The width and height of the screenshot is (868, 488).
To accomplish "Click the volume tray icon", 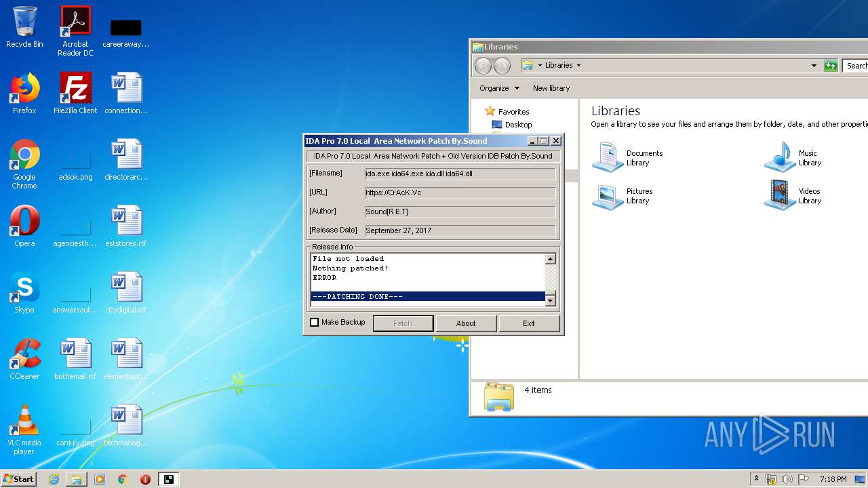I will coord(787,479).
